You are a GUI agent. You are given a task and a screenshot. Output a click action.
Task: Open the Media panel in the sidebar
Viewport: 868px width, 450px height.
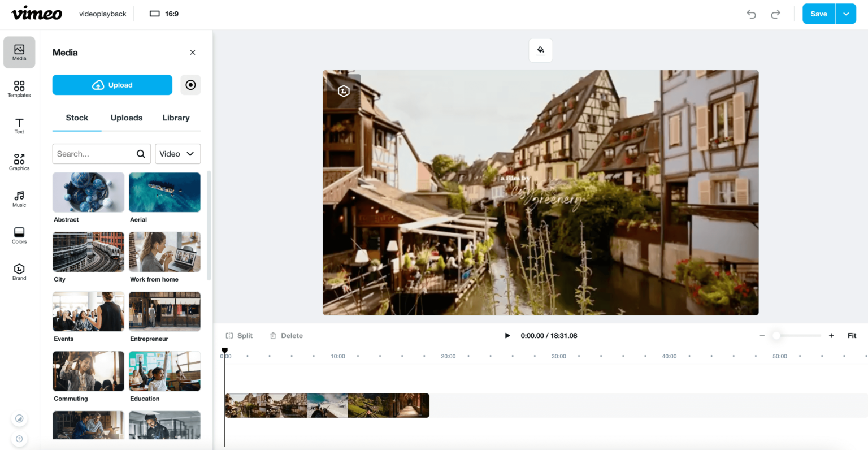click(19, 52)
